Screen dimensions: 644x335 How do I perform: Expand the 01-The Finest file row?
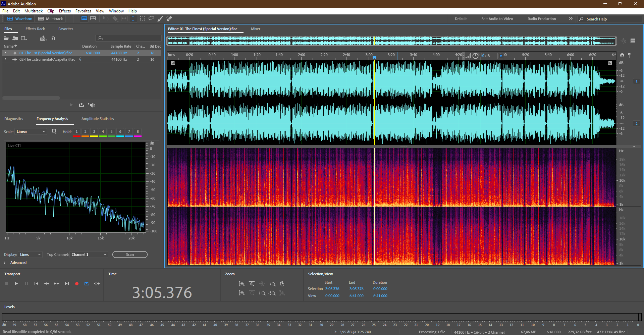pos(5,53)
